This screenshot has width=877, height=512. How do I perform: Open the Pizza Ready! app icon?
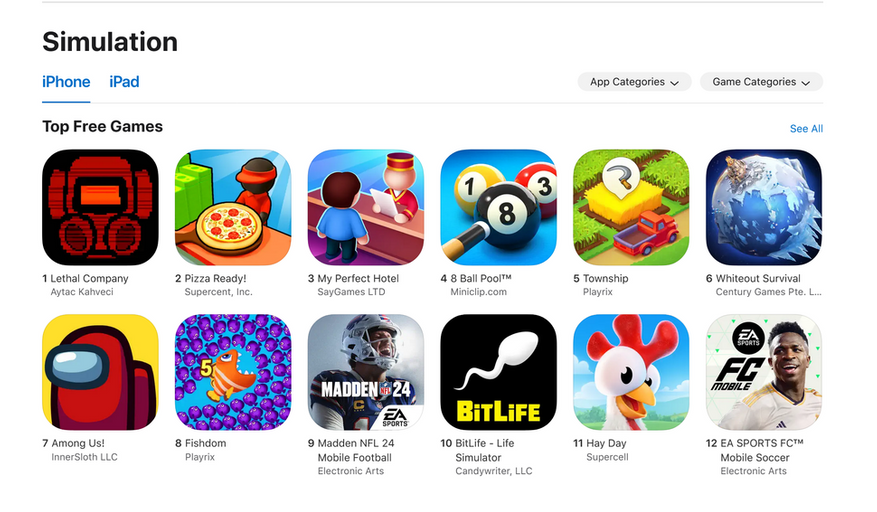coord(233,207)
